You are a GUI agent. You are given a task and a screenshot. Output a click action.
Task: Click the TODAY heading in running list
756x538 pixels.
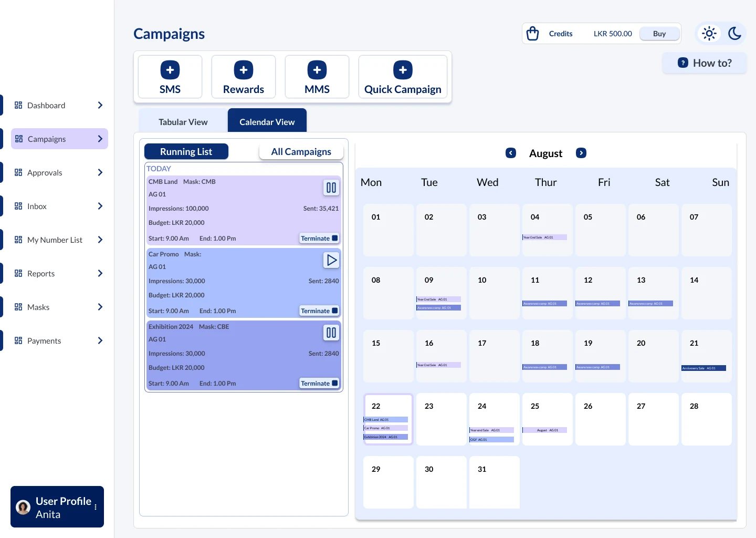click(x=159, y=169)
